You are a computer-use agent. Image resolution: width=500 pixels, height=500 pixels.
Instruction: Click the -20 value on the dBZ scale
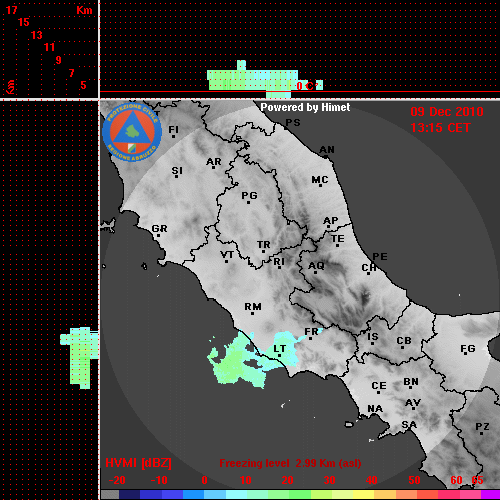[x=117, y=480]
